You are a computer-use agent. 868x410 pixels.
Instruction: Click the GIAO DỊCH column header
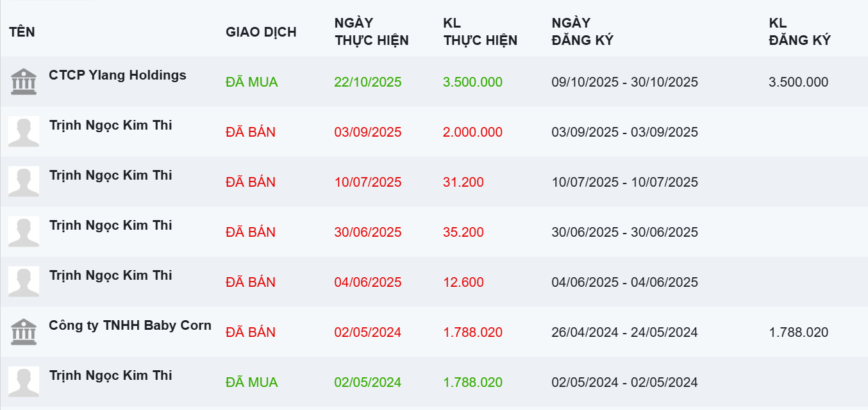coord(261,32)
